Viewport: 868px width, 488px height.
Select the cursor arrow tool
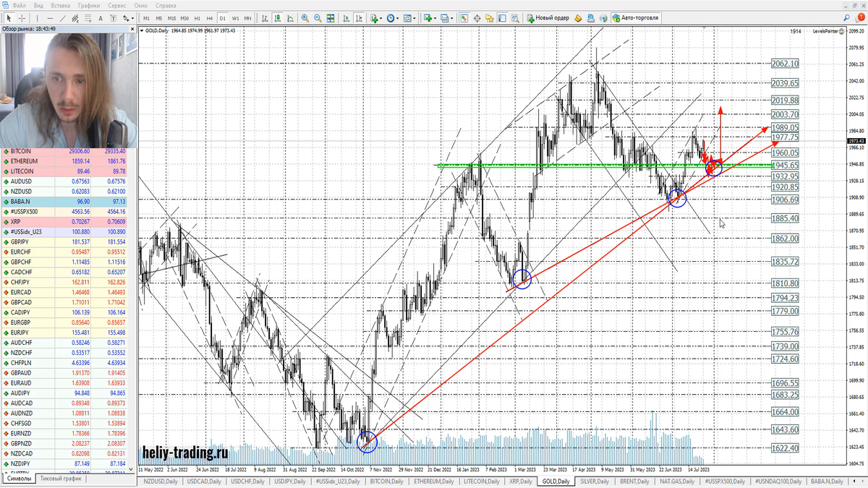click(9, 17)
